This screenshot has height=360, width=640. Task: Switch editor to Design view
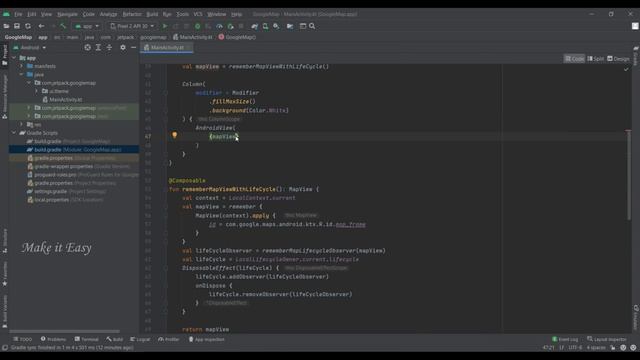(x=618, y=59)
